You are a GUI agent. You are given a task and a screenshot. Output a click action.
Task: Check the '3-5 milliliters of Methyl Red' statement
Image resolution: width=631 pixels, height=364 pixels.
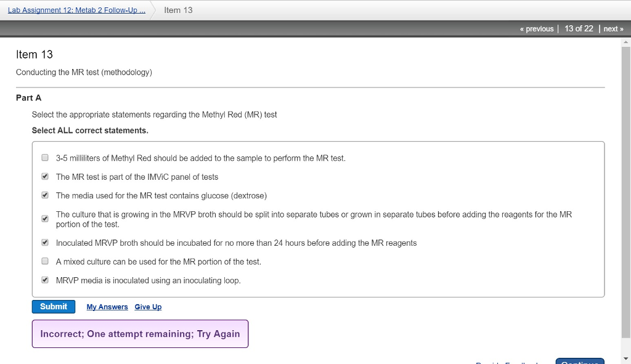pyautogui.click(x=44, y=157)
